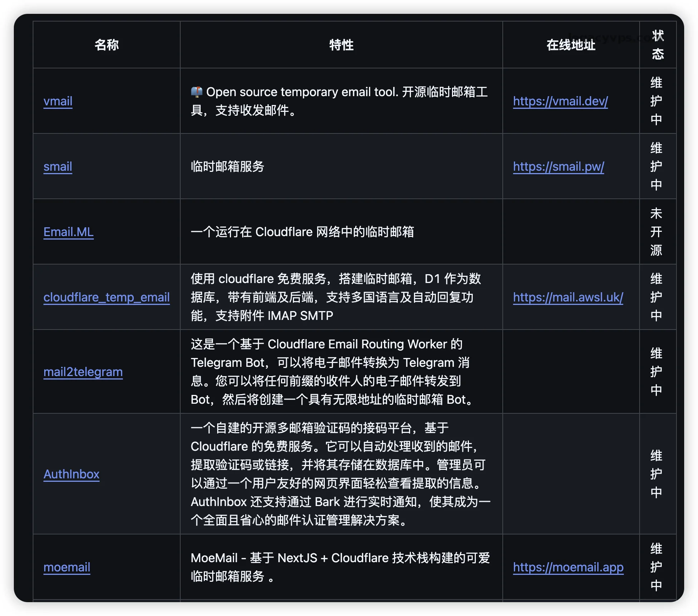Click the mailbox emoji in vmail description
This screenshot has width=698, height=616.
click(x=196, y=92)
